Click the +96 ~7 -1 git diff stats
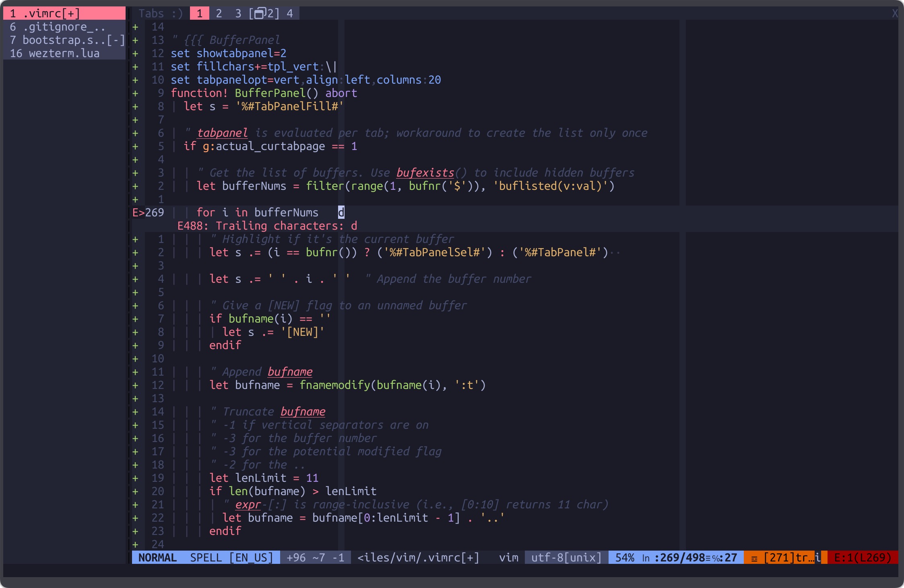Viewport: 904px width, 588px height. tap(316, 557)
